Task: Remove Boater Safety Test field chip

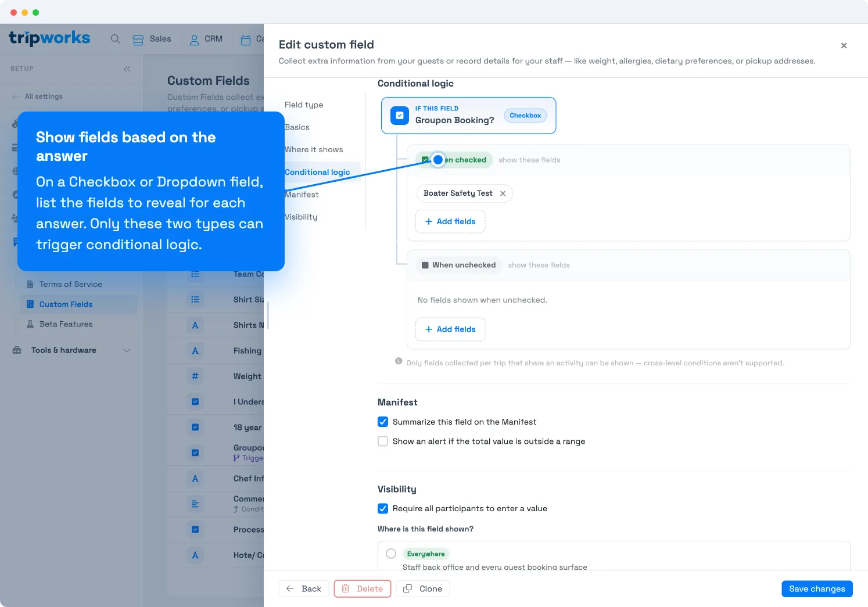Action: [503, 193]
